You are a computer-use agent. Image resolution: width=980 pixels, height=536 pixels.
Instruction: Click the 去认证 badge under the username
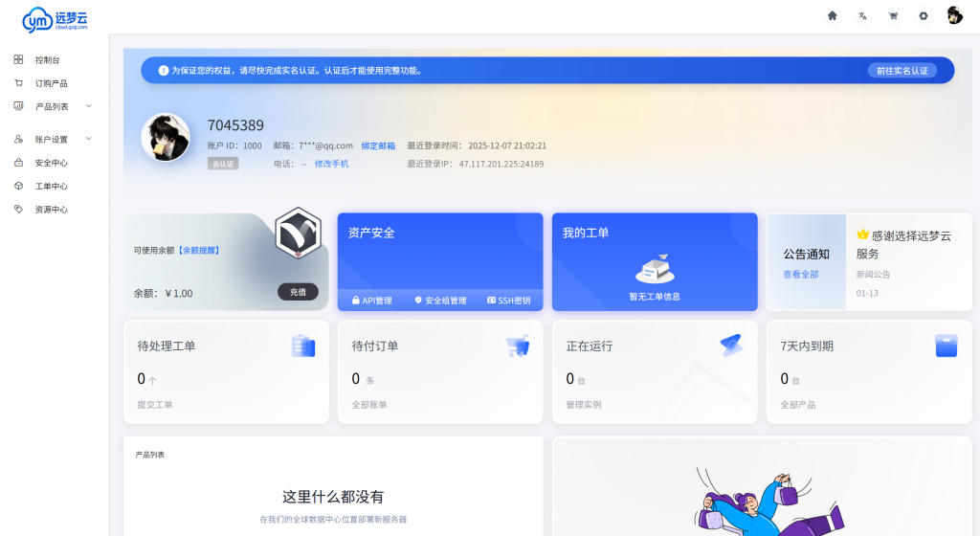pyautogui.click(x=223, y=164)
